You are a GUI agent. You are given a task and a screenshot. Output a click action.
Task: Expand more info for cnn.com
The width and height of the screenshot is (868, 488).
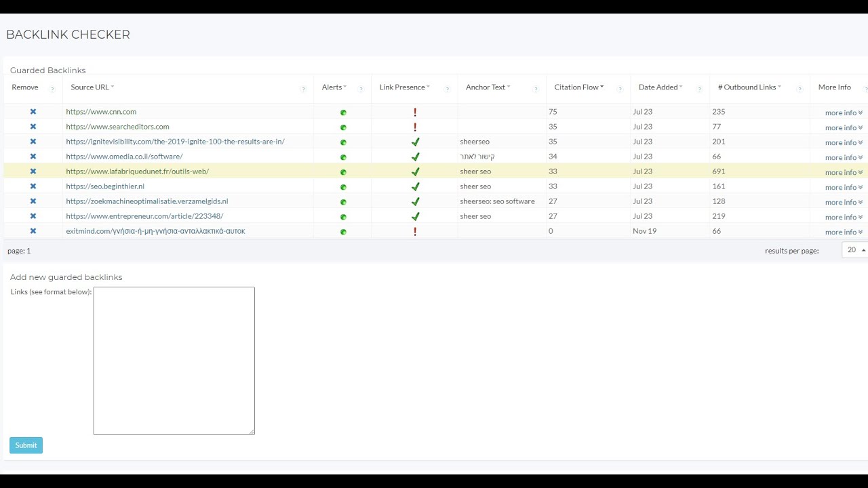[x=844, y=113]
